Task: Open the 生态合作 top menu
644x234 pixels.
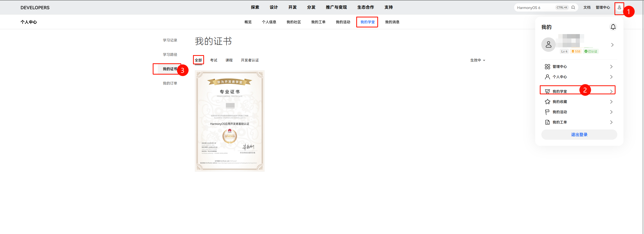Action: [x=366, y=7]
